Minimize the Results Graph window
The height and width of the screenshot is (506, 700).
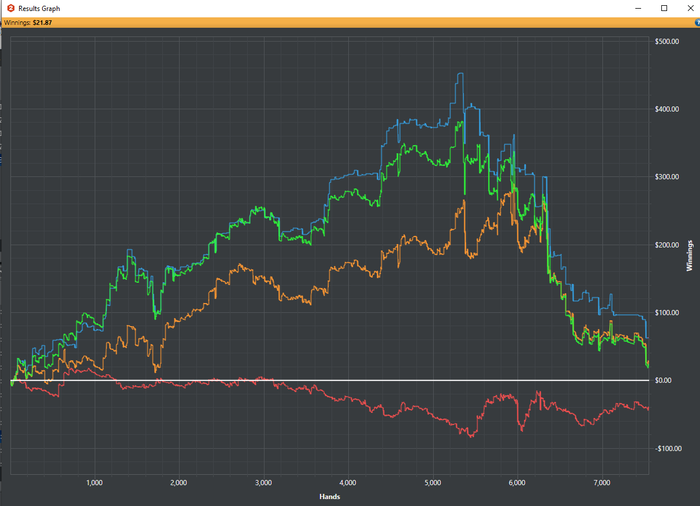[x=638, y=8]
